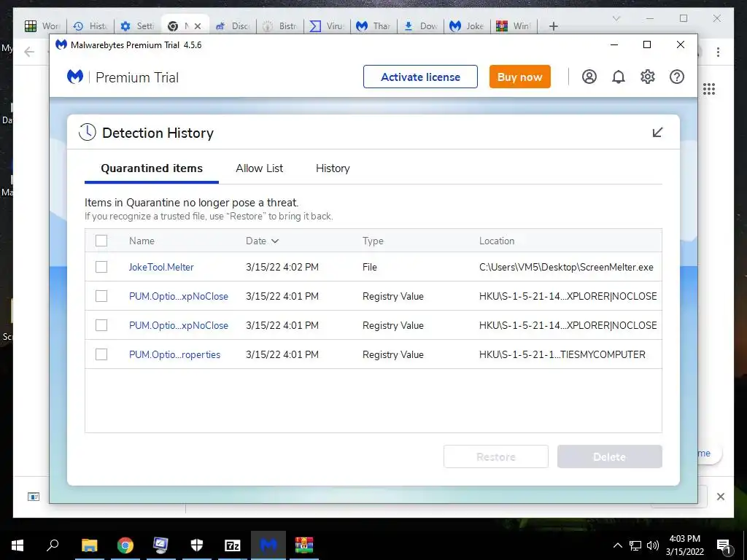The width and height of the screenshot is (747, 560).
Task: Collapse Detection History with the arrow icon
Action: coord(657,133)
